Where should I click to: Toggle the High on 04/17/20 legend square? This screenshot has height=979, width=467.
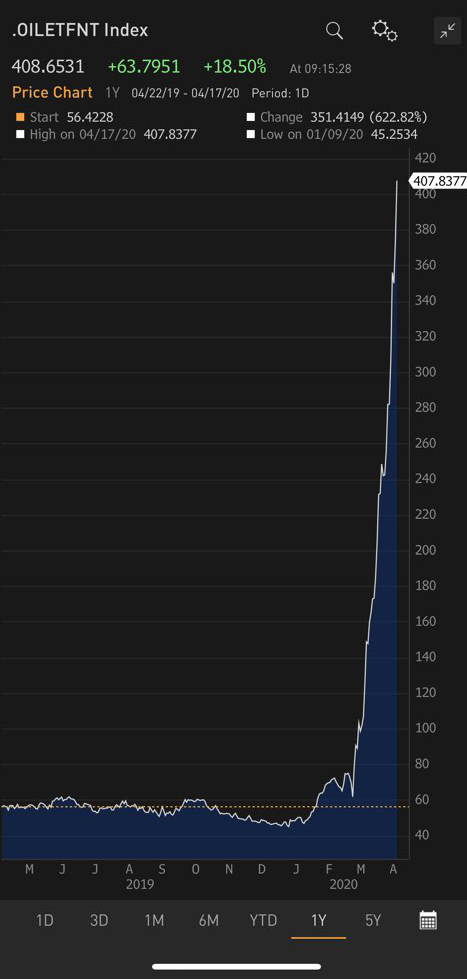pyautogui.click(x=20, y=134)
